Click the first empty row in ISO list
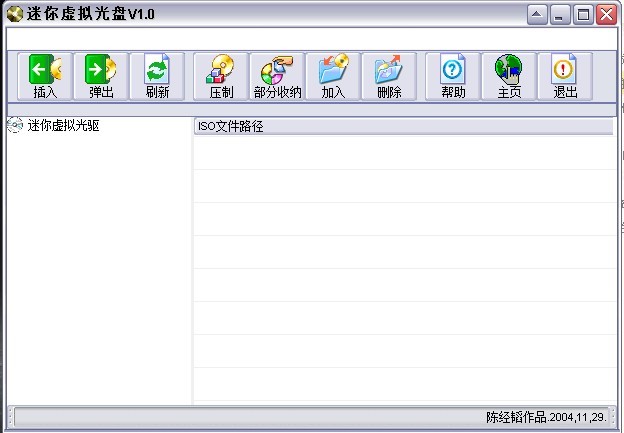Screen dimensions: 624x433 (400, 152)
